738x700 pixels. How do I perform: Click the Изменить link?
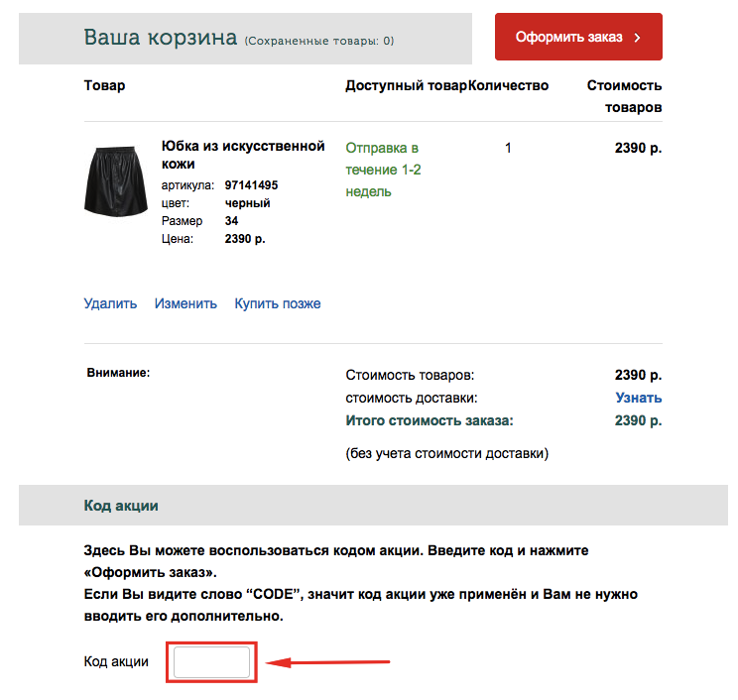coord(185,303)
